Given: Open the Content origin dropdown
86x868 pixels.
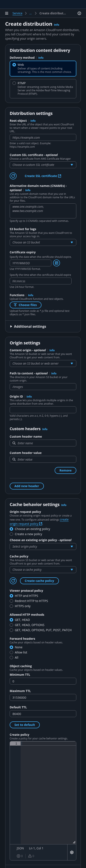Looking at the screenshot, I should (43, 363).
